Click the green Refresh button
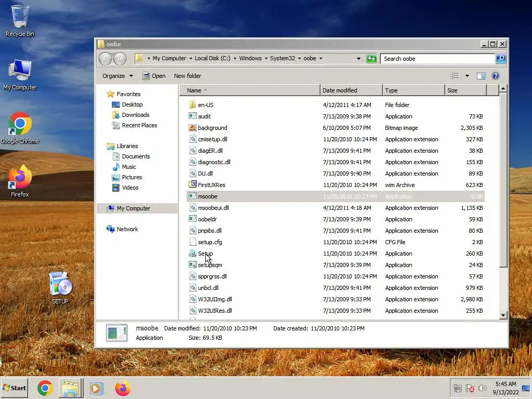The height and width of the screenshot is (399, 532). click(371, 59)
